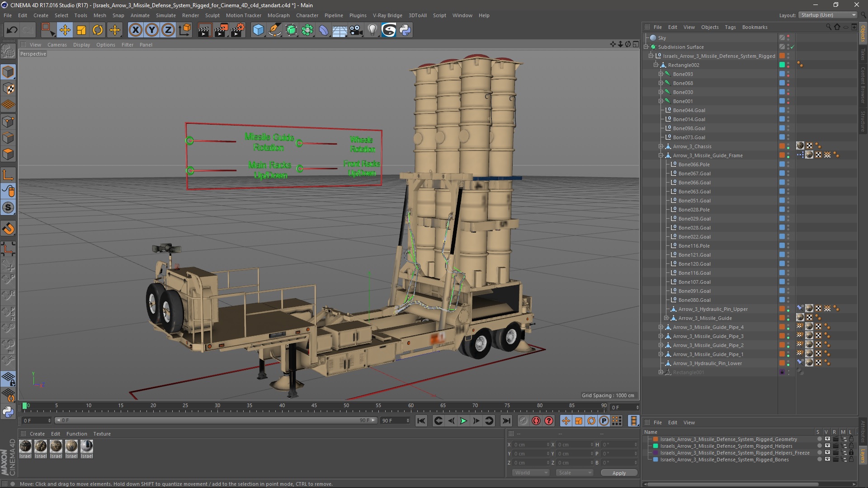Add a Camera object icon

pyautogui.click(x=356, y=30)
